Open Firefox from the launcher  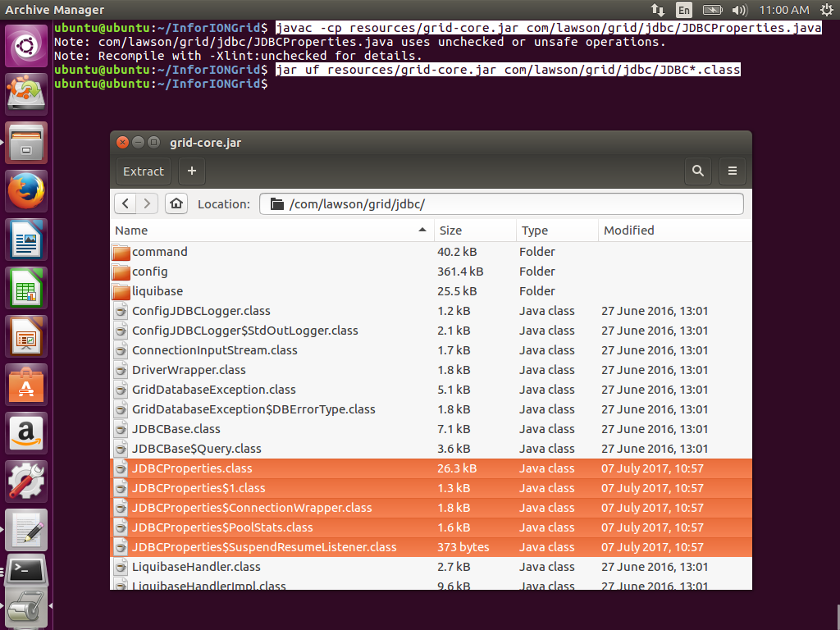pyautogui.click(x=27, y=192)
